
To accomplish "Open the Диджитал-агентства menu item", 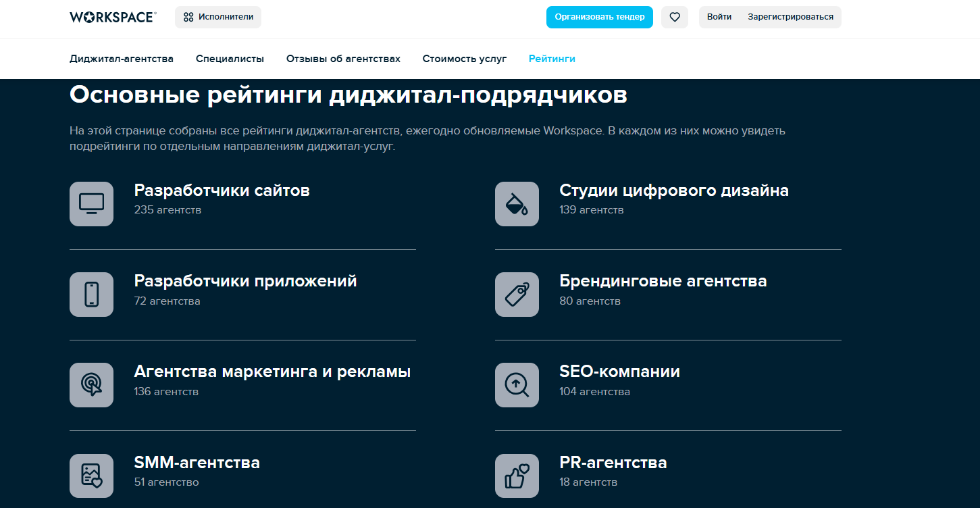I will tap(122, 59).
